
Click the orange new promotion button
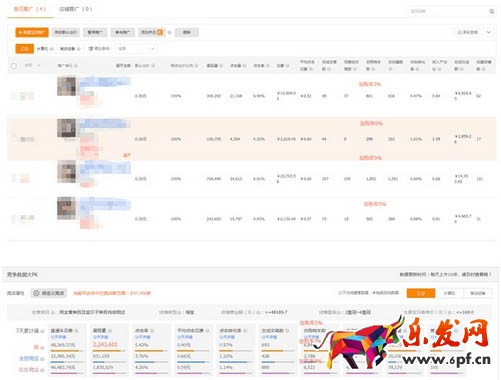(32, 32)
